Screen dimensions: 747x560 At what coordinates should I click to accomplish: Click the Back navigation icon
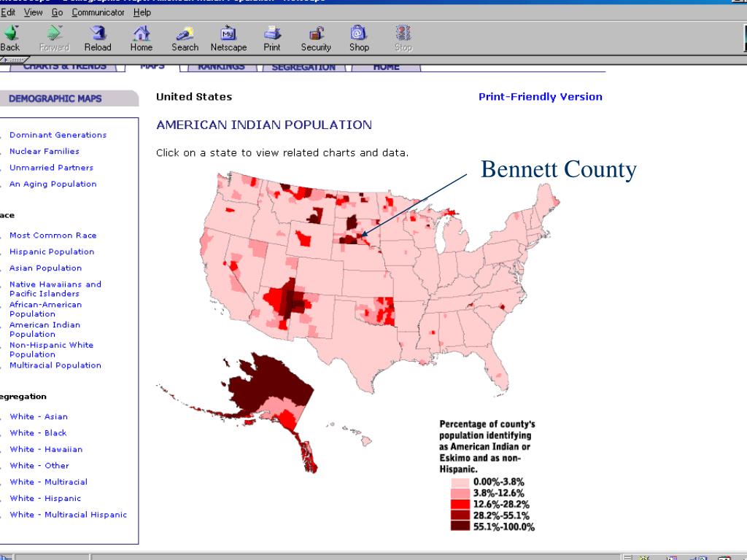click(x=10, y=33)
